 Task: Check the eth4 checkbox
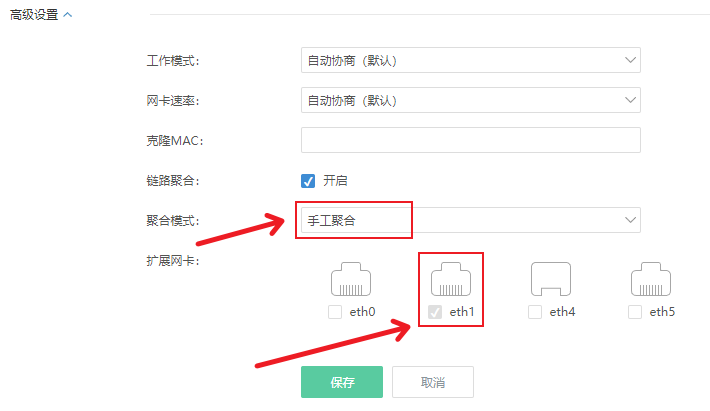pos(535,312)
